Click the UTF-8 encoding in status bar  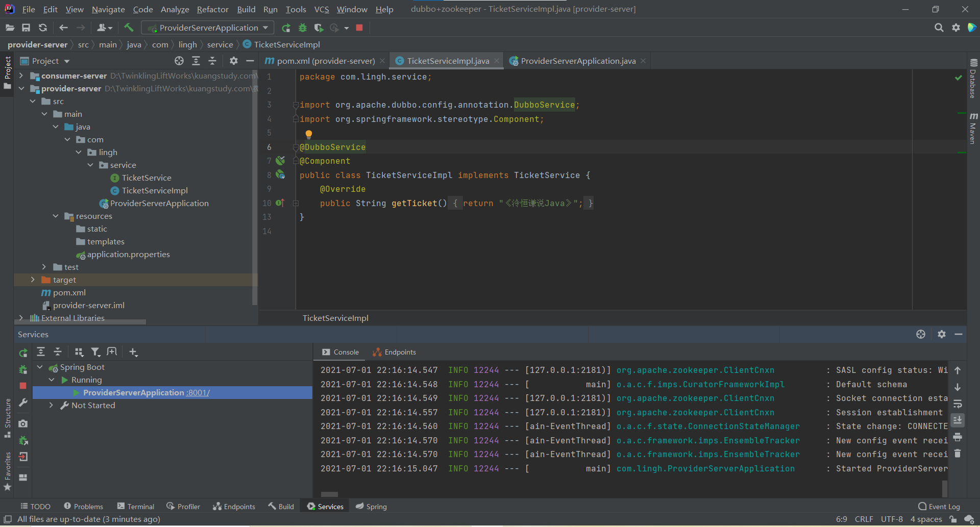click(x=892, y=519)
